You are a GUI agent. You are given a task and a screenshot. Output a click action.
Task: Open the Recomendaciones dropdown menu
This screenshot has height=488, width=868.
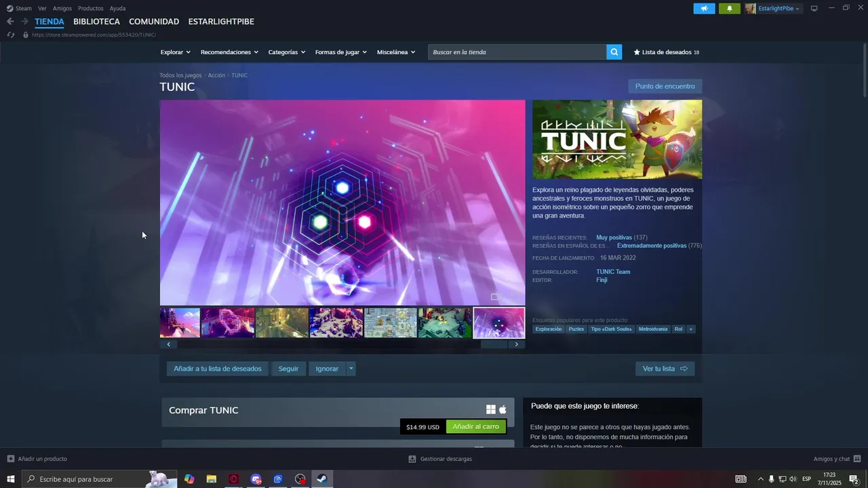pyautogui.click(x=229, y=52)
